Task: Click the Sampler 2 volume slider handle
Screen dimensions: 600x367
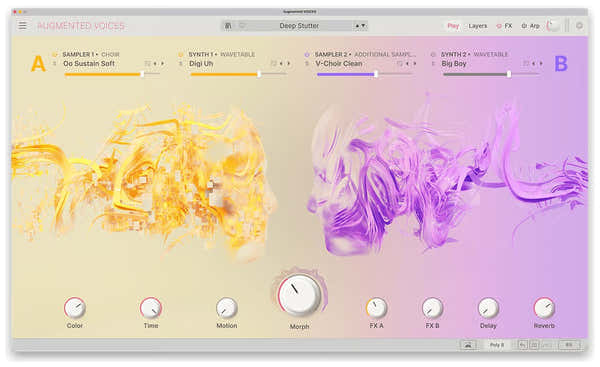Action: click(376, 74)
